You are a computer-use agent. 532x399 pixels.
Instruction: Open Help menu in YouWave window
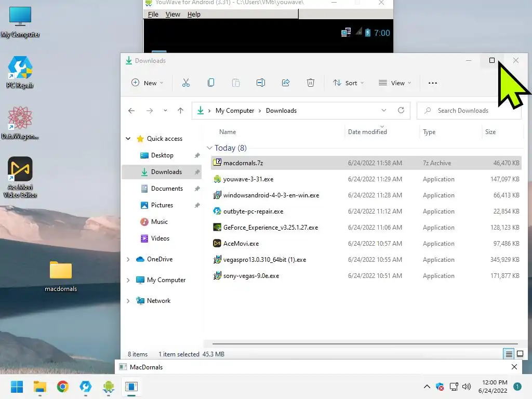pos(194,14)
